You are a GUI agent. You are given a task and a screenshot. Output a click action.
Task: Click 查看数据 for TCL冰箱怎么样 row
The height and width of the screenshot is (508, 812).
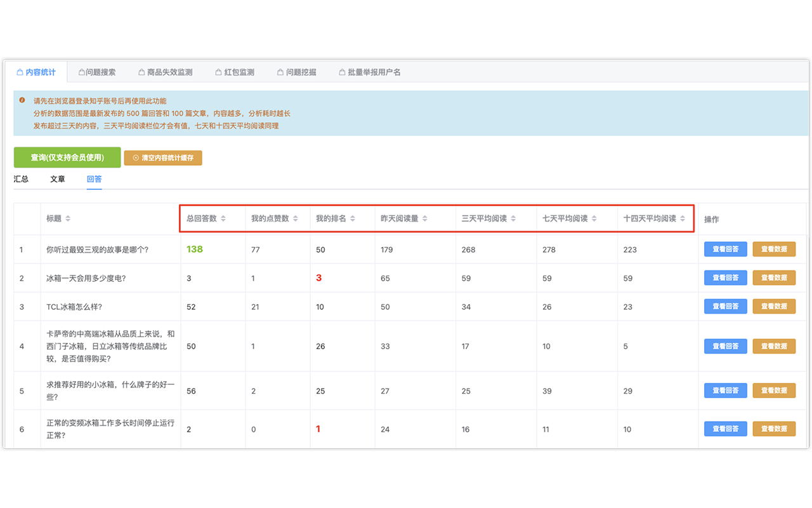(774, 306)
